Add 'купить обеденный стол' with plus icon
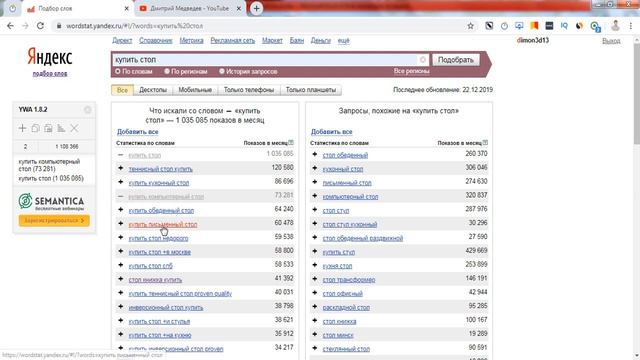The width and height of the screenshot is (640, 360). [120, 210]
